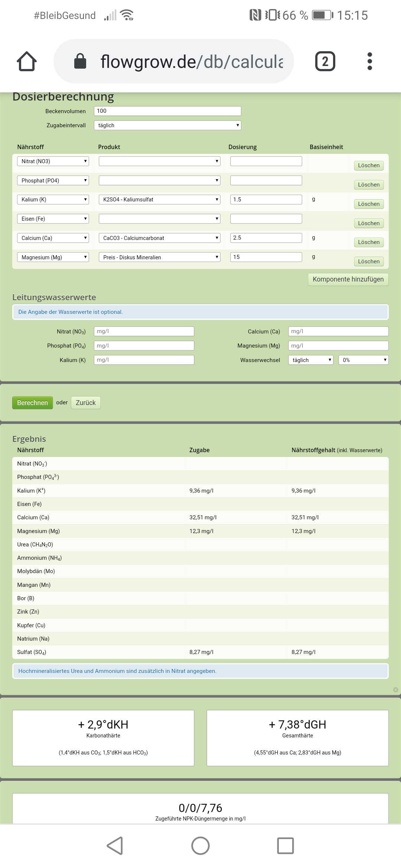Open the Wasserwechsel percentage dropdown showing 0%
Screen dimensions: 401x868
click(x=363, y=360)
